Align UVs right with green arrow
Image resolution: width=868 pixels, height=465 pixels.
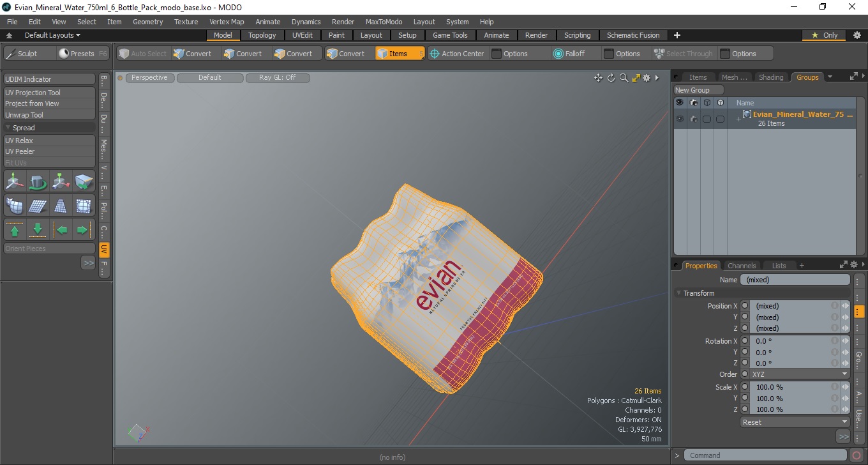pyautogui.click(x=84, y=229)
